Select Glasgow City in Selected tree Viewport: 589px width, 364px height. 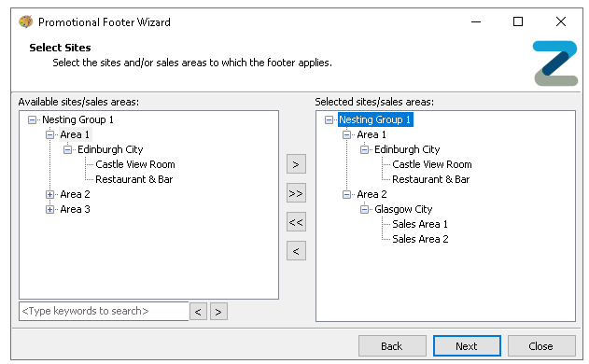[x=403, y=209]
